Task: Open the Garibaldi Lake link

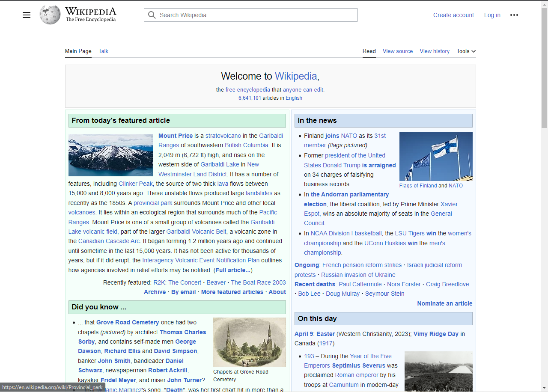Action: pyautogui.click(x=220, y=164)
